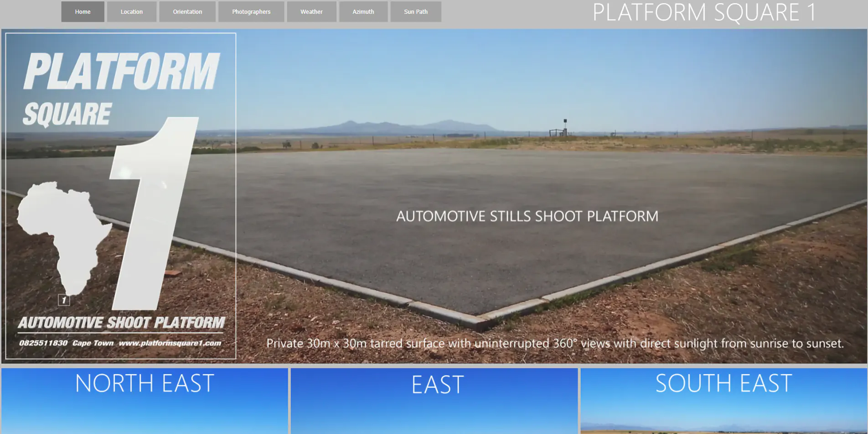Navigate to the Location page
Image resolution: width=868 pixels, height=434 pixels.
(132, 11)
